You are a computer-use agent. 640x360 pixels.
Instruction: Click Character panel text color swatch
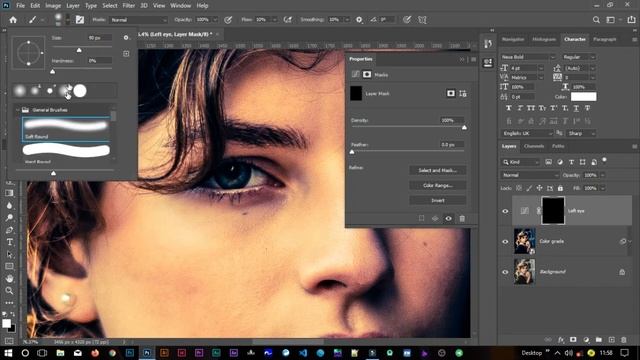pyautogui.click(x=583, y=97)
